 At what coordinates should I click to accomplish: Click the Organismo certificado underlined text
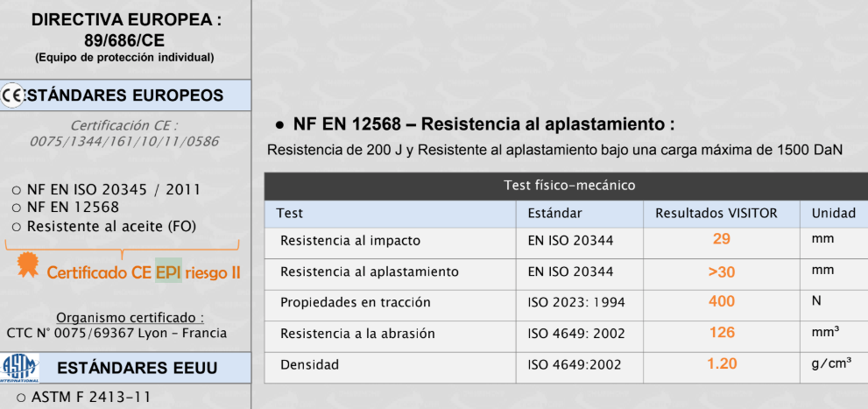tap(131, 318)
